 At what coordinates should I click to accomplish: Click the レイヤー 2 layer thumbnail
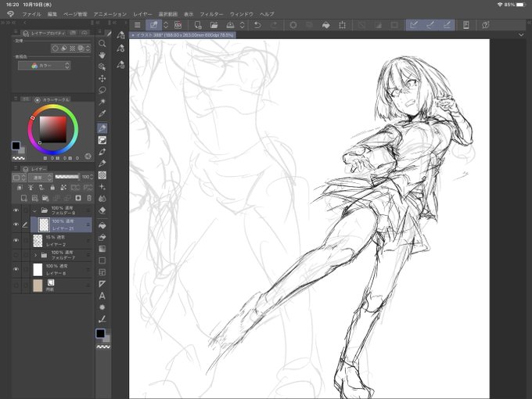tap(38, 240)
